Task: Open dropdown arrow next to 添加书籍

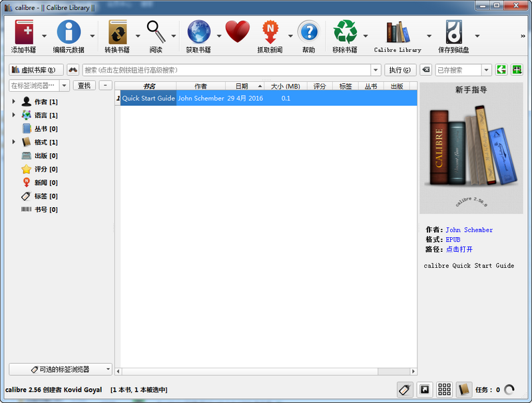Action: (x=45, y=36)
